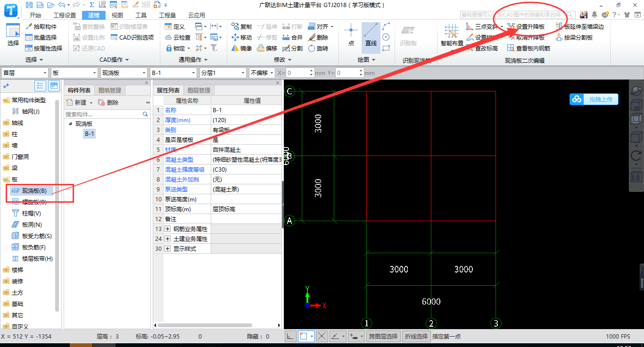Open the 不偏移 offset mode dropdown
Screen dimensions: 644x347
pos(262,73)
